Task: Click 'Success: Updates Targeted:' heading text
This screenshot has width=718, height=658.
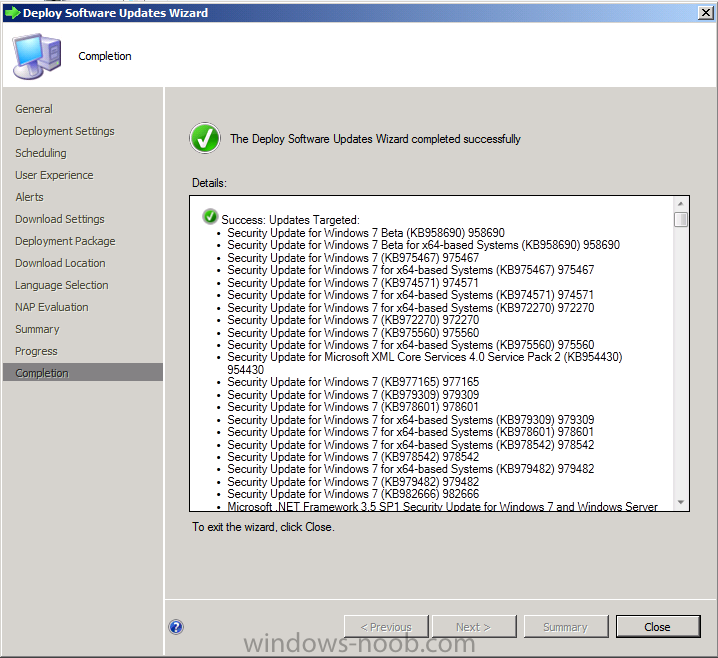Action: [x=290, y=220]
